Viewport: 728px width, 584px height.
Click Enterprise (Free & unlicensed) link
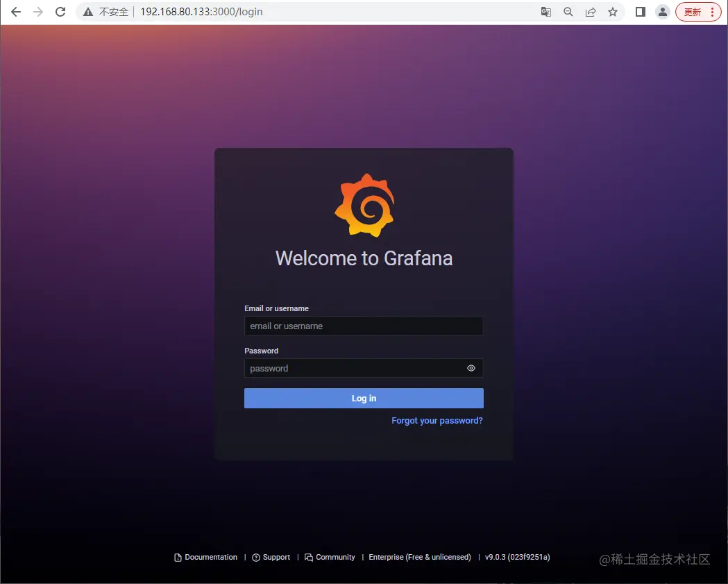click(x=420, y=557)
